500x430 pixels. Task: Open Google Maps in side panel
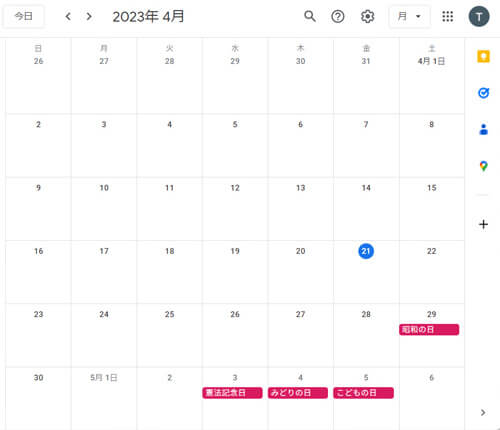(483, 166)
